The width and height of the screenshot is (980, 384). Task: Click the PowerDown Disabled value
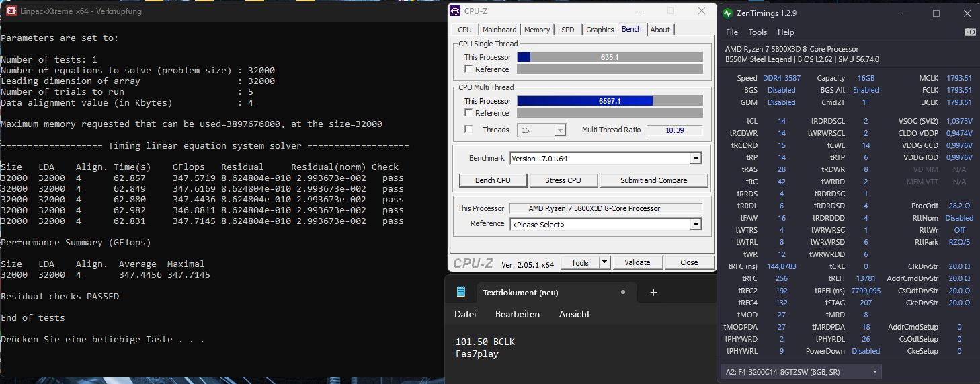[x=866, y=351]
